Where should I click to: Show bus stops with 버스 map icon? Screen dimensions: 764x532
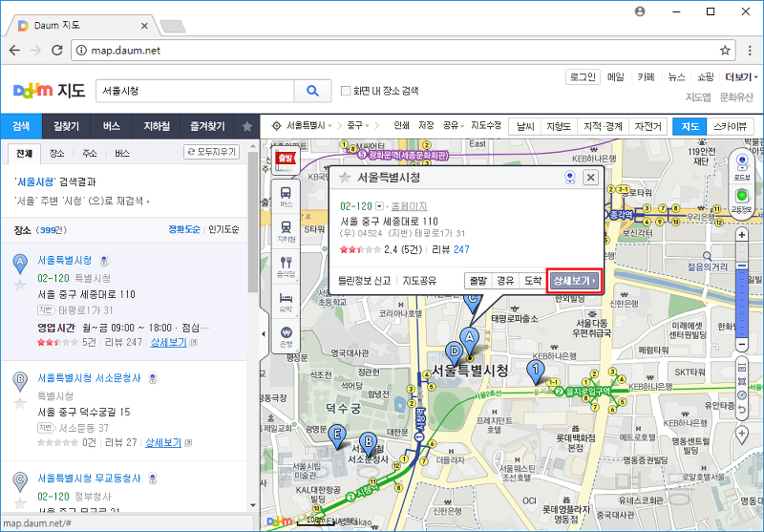pyautogui.click(x=286, y=197)
